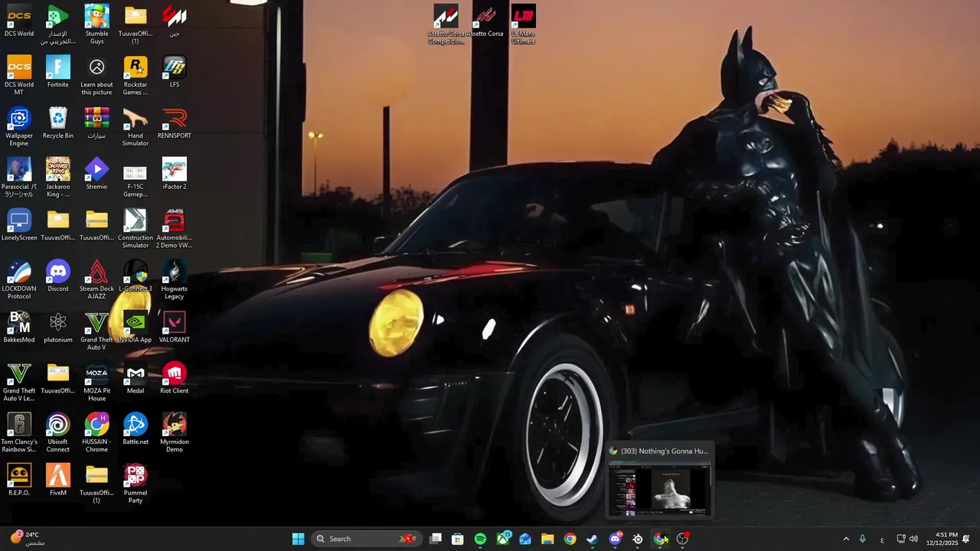The image size is (980, 551).
Task: Switch the keyboard input language indicator
Action: [882, 539]
